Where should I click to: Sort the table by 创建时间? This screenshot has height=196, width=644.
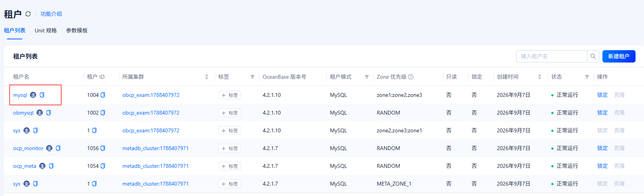pyautogui.click(x=540, y=77)
